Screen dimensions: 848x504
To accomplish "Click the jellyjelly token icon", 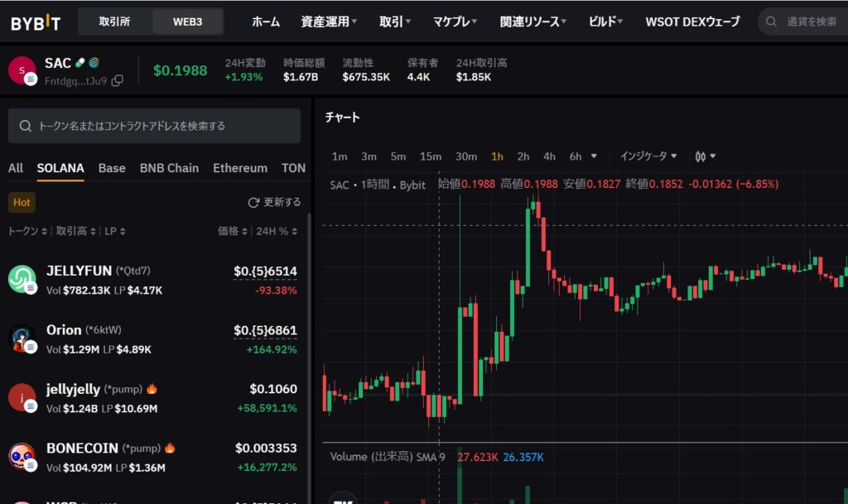I will [22, 397].
